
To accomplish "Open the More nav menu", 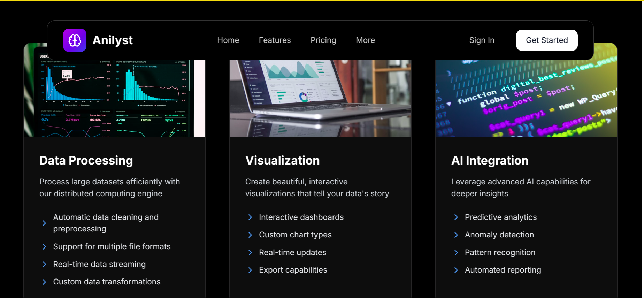I will click(366, 40).
